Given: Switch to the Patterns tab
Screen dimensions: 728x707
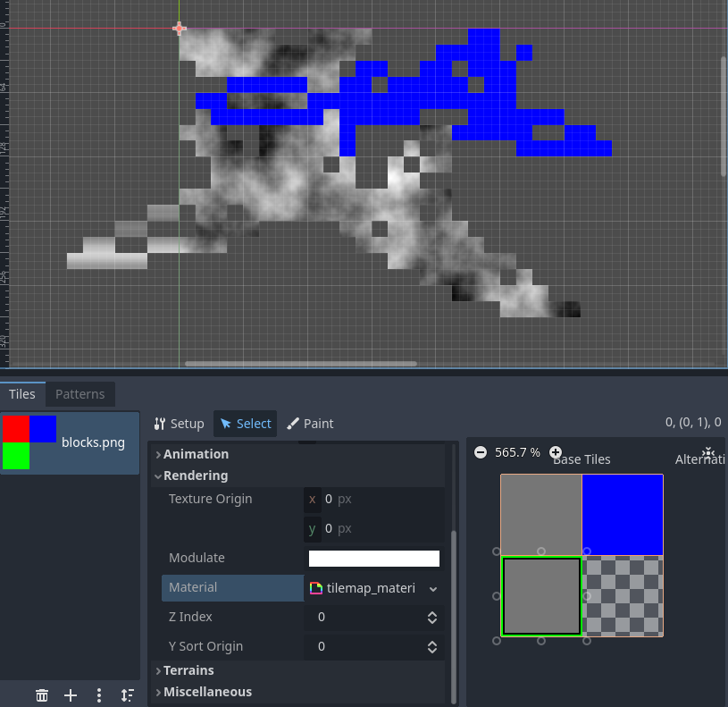Looking at the screenshot, I should point(79,394).
